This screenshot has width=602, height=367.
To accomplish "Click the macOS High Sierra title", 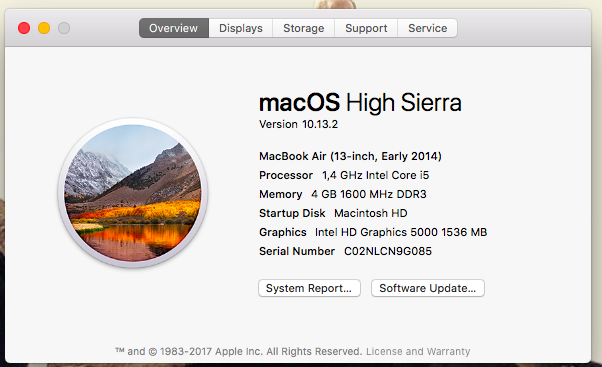I will click(x=360, y=102).
